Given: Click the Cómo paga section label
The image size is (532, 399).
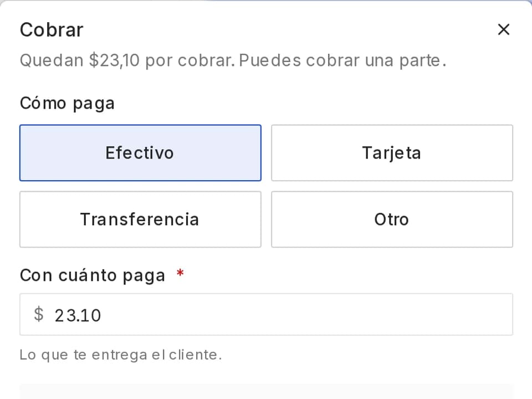Looking at the screenshot, I should pyautogui.click(x=67, y=103).
